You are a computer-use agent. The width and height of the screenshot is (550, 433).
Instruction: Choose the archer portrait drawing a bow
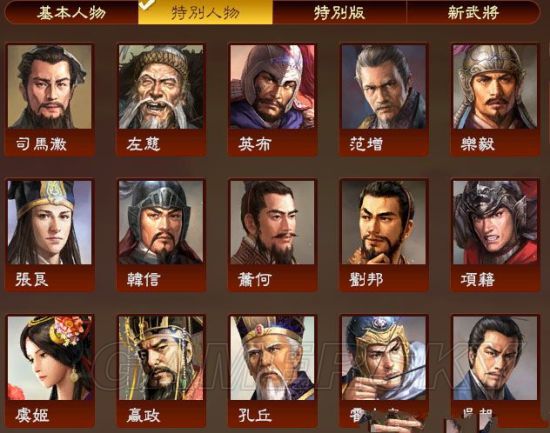[x=384, y=358]
